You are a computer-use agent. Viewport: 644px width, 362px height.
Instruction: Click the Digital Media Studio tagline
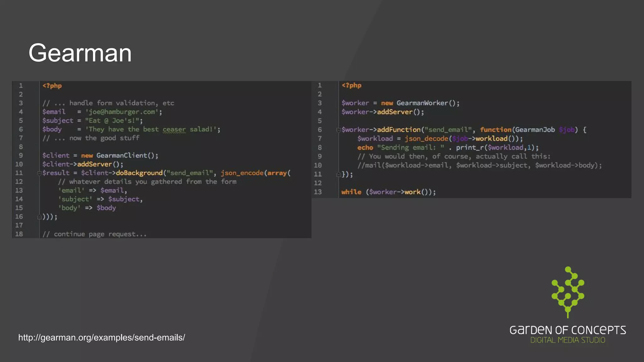(568, 340)
